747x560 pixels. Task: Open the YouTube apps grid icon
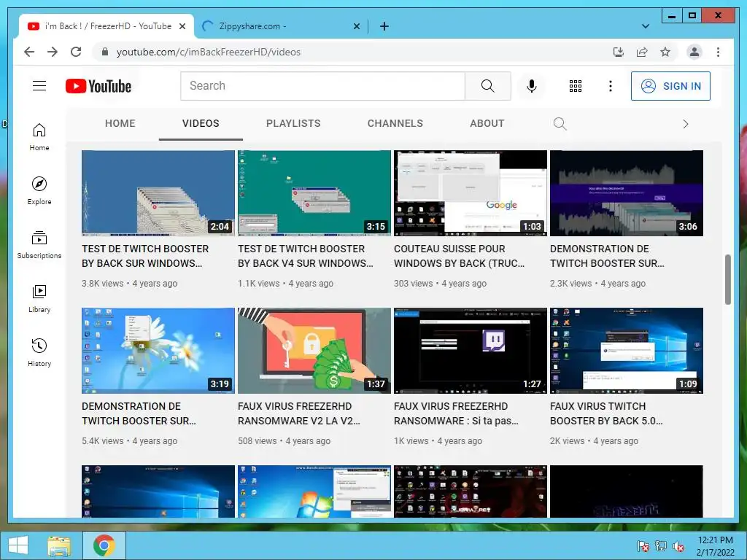pos(576,86)
